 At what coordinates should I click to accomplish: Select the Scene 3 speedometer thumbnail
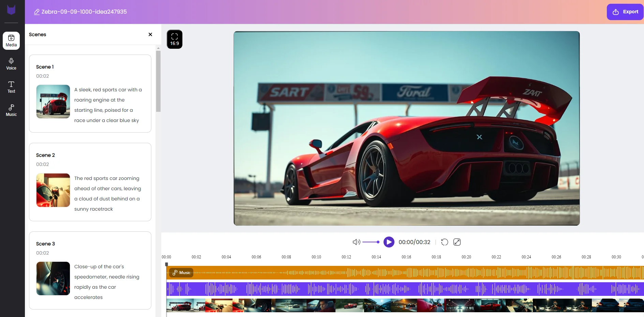tap(53, 278)
